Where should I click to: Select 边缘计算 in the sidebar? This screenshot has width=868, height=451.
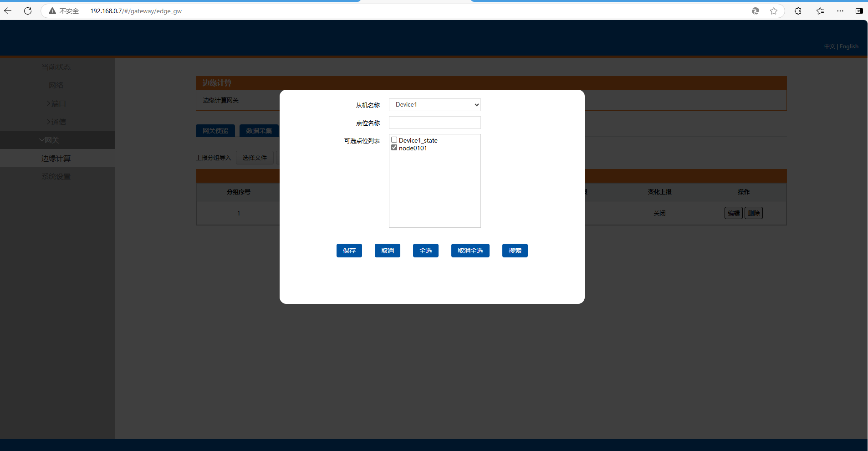[56, 158]
